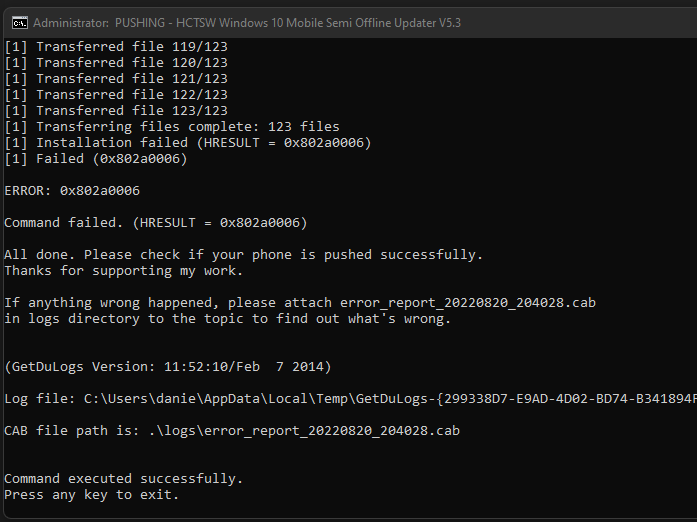The height and width of the screenshot is (522, 697).
Task: Click the 'Transferred file 121/123' line
Action: 116,78
